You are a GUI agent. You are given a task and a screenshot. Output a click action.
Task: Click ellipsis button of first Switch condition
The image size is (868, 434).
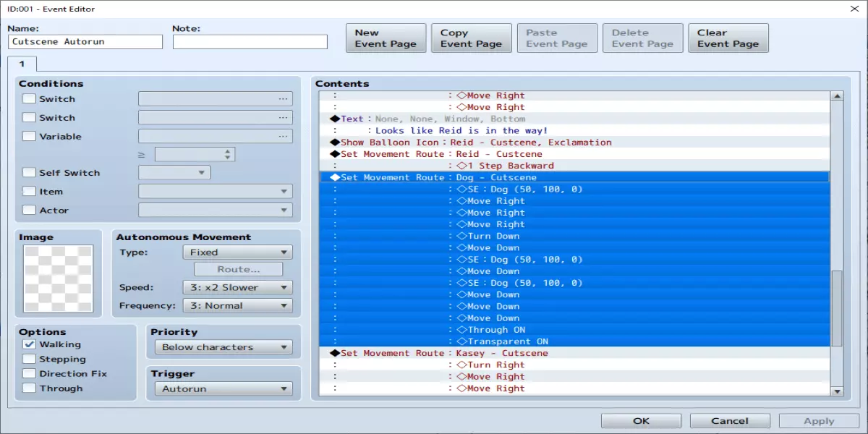click(x=282, y=99)
